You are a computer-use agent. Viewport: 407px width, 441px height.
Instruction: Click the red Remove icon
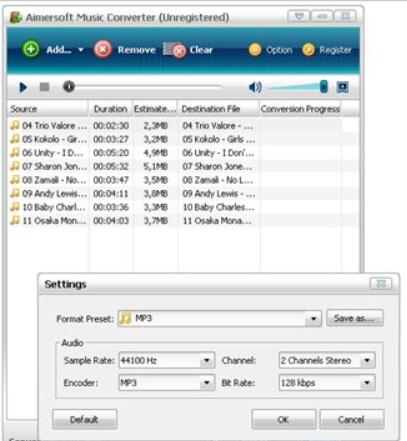(103, 50)
